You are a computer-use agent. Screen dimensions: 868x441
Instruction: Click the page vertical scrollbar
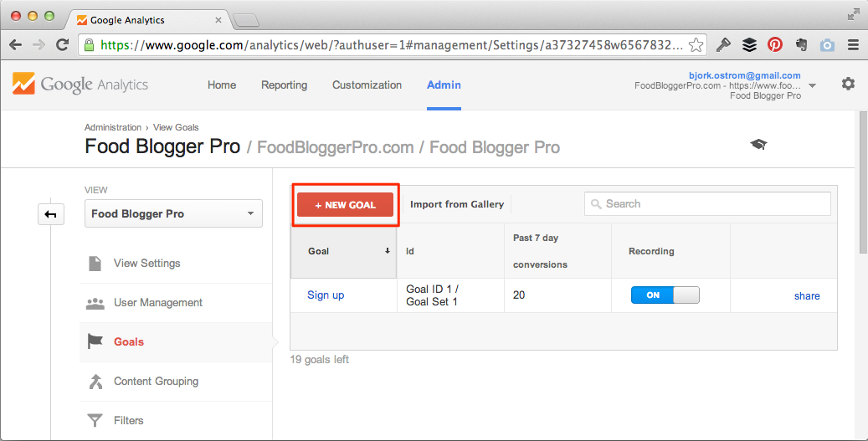(x=863, y=182)
